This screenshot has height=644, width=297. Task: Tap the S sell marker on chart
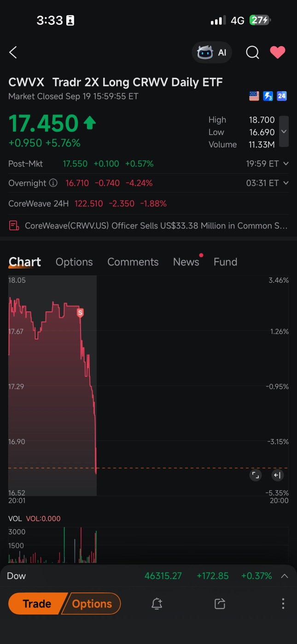[x=80, y=313]
